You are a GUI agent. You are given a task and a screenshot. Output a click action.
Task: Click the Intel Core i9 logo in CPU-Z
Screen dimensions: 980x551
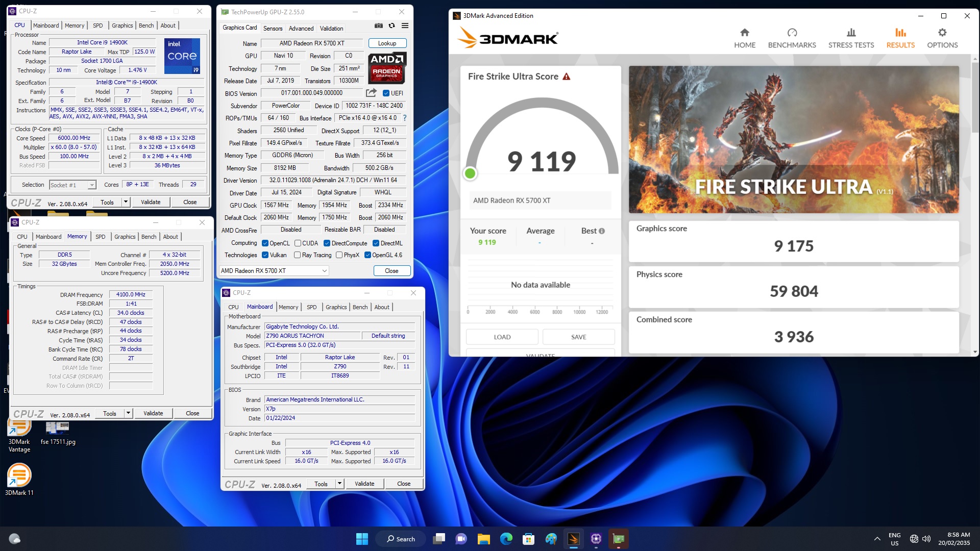[182, 56]
